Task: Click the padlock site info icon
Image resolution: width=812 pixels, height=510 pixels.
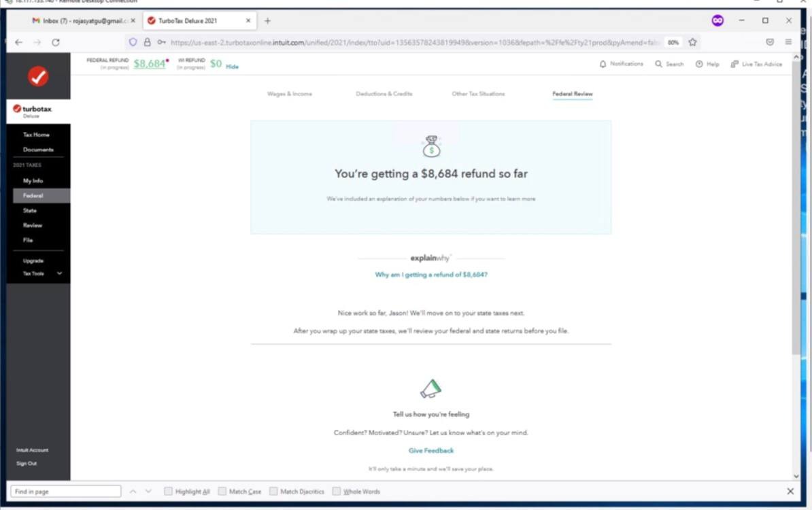Action: coord(147,42)
